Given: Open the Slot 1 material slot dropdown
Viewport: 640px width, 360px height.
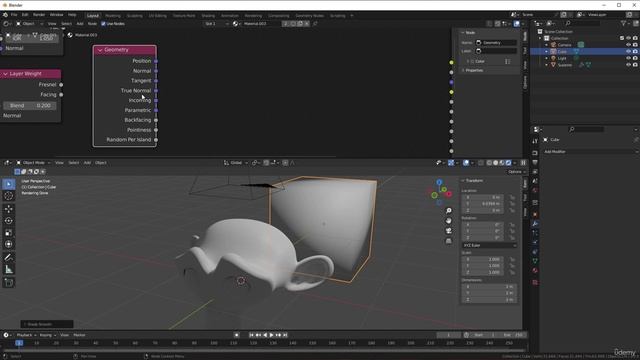Looking at the screenshot, I should [216, 24].
